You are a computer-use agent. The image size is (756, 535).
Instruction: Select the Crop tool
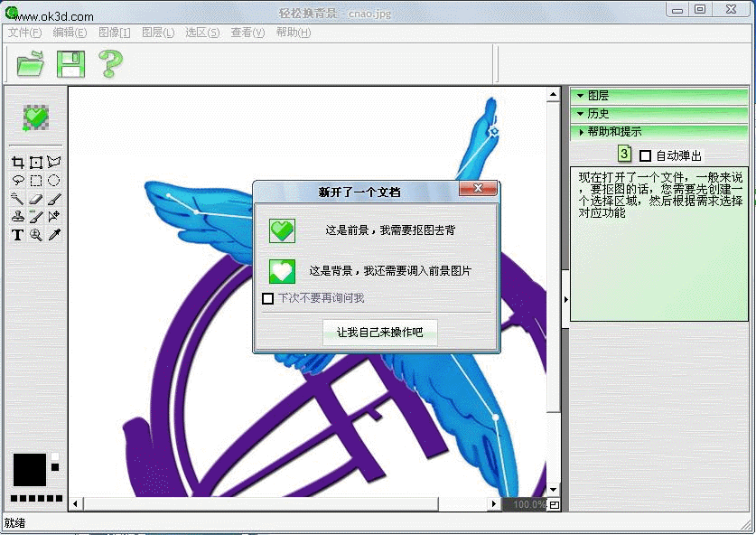17,163
